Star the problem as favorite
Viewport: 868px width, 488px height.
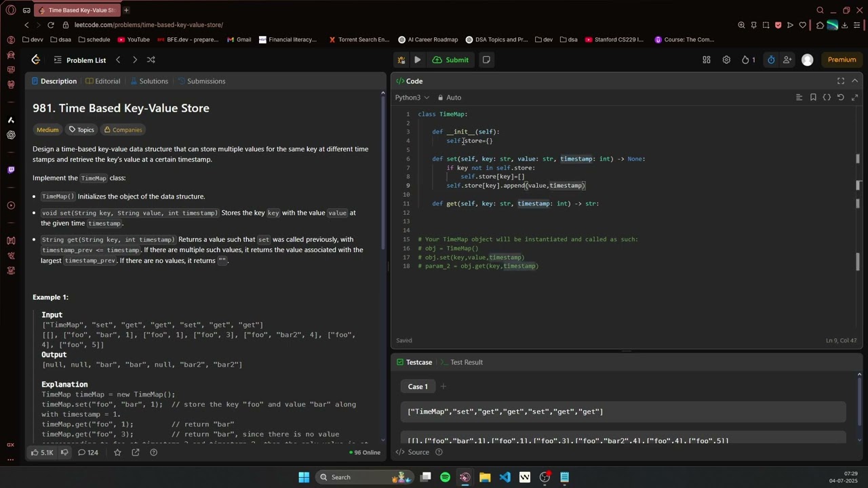tap(117, 452)
